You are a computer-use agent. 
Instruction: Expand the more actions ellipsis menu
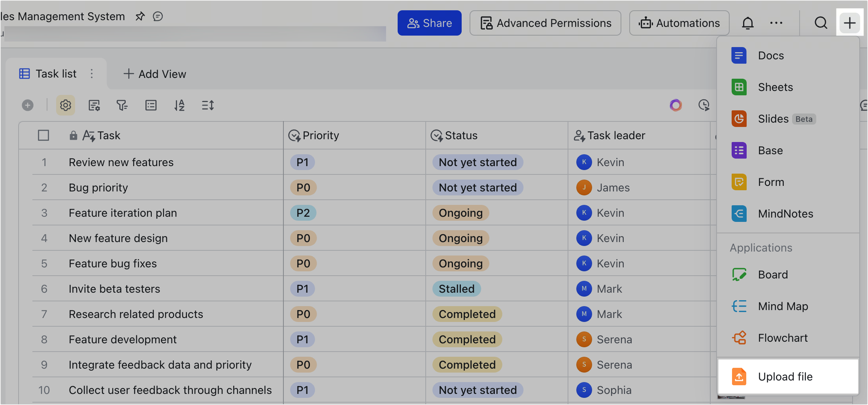pos(776,23)
